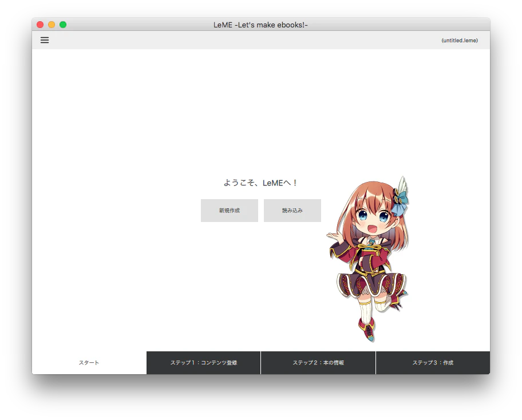
Task: Minimize the window with yellow button
Action: coord(52,25)
